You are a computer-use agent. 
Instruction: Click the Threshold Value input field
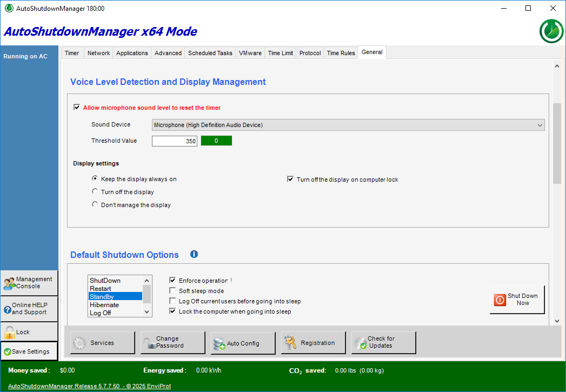[x=175, y=141]
